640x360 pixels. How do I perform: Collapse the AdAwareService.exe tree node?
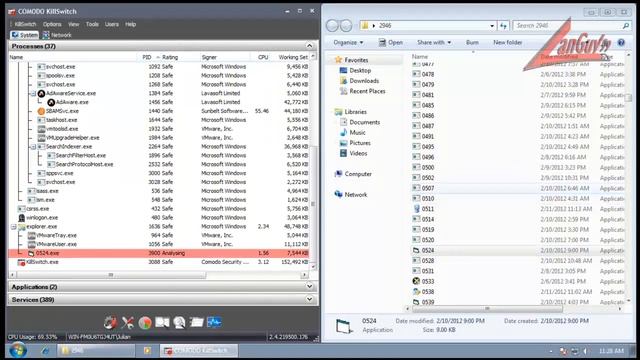[33, 93]
